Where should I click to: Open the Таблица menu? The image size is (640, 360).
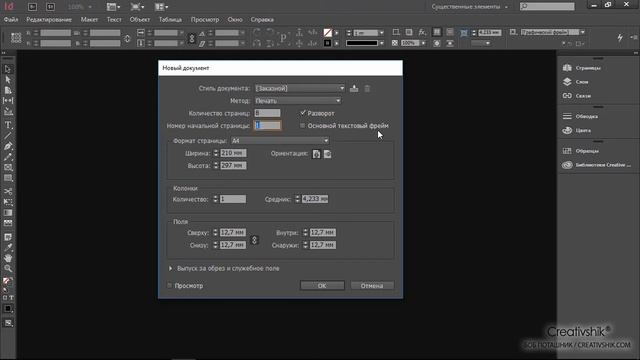pyautogui.click(x=170, y=20)
